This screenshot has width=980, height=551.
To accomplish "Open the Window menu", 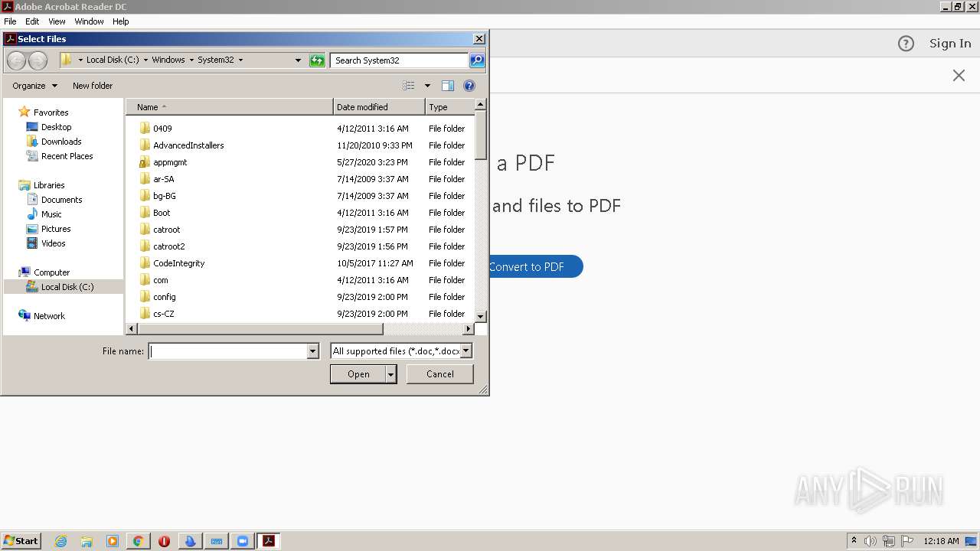I will pos(89,21).
